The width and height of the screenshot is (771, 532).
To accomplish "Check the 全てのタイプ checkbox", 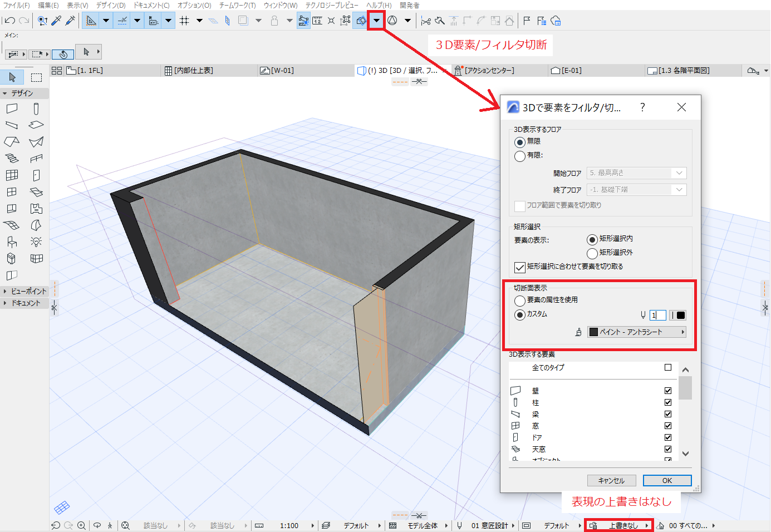I will click(668, 367).
